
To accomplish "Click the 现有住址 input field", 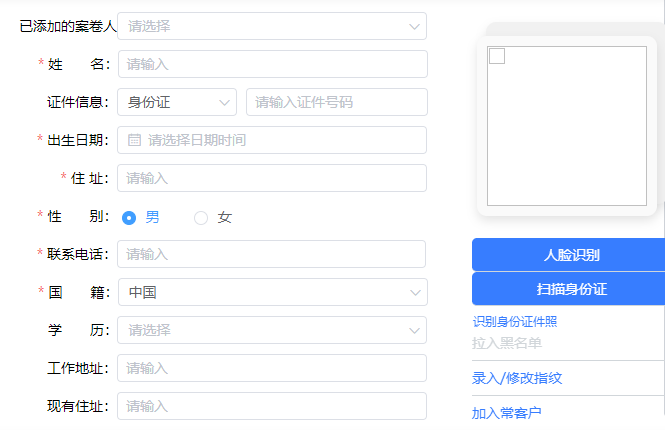I will coord(272,406).
